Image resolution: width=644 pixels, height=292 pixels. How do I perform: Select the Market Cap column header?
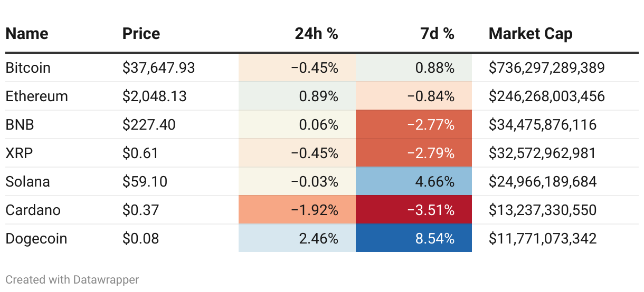(x=531, y=34)
